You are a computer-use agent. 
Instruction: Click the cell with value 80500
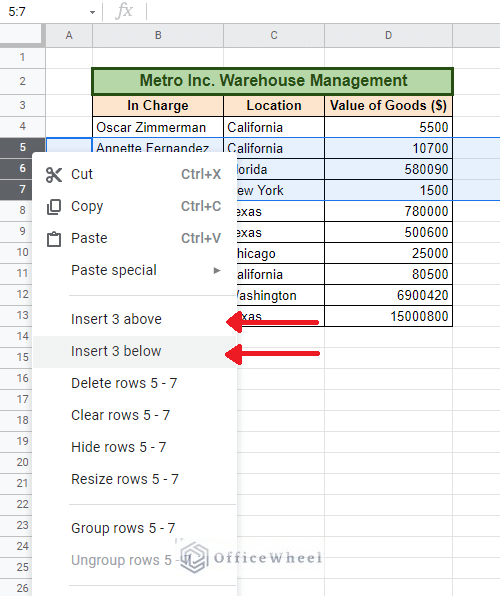[388, 274]
